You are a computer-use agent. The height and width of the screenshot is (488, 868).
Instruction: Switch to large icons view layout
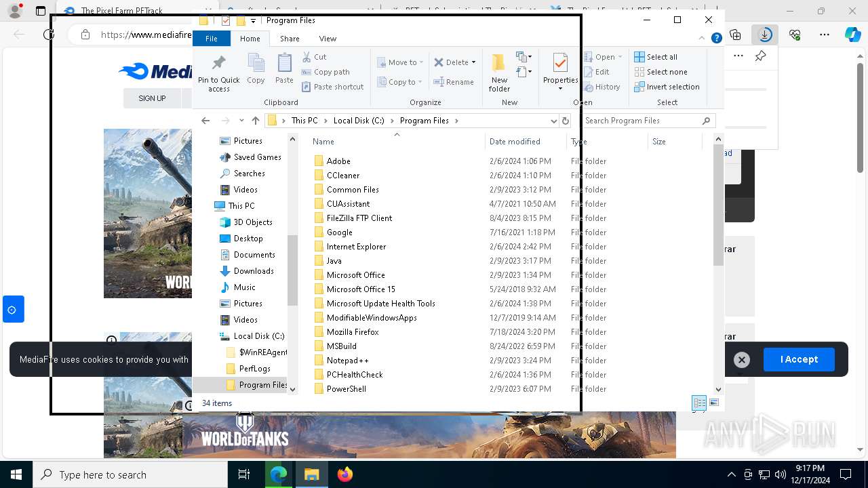(714, 403)
